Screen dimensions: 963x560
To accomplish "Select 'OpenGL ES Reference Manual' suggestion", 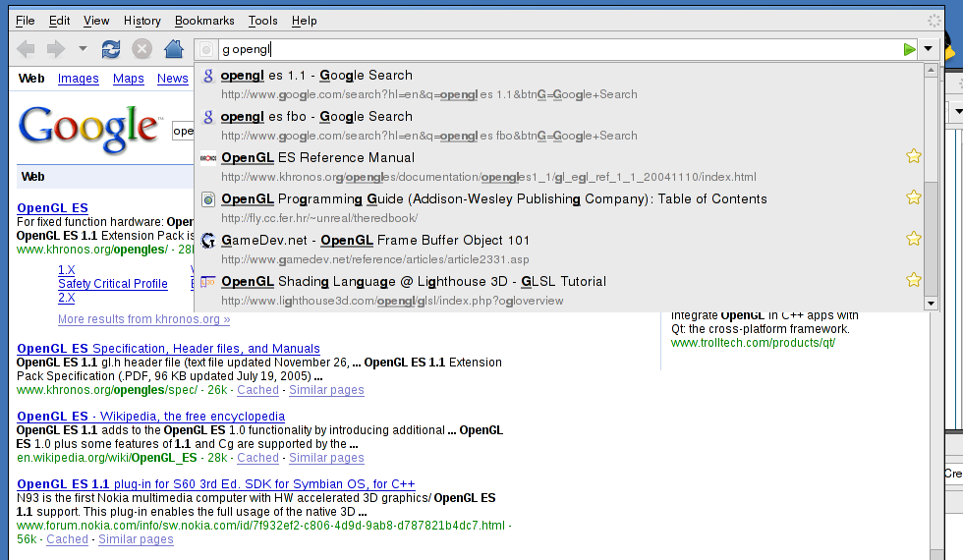I will pyautogui.click(x=559, y=166).
